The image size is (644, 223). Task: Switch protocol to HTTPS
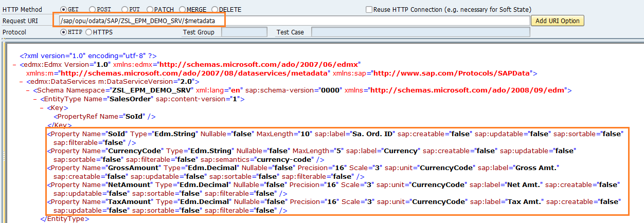pos(88,32)
